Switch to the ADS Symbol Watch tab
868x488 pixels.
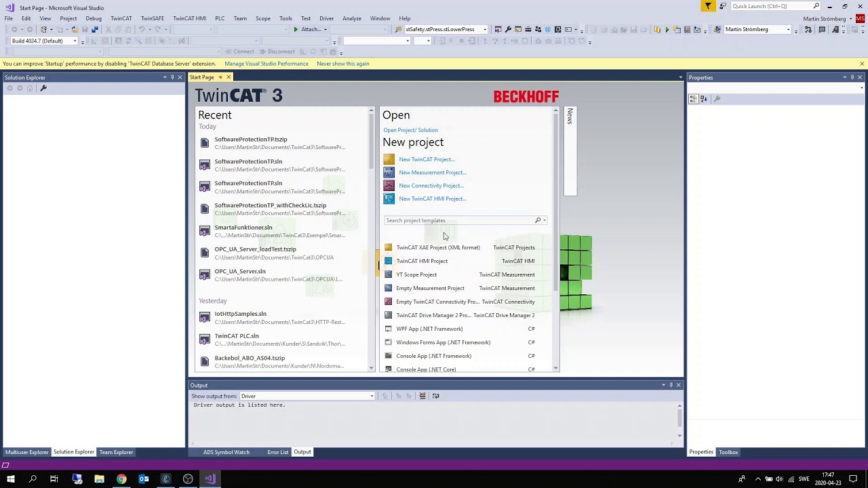226,452
